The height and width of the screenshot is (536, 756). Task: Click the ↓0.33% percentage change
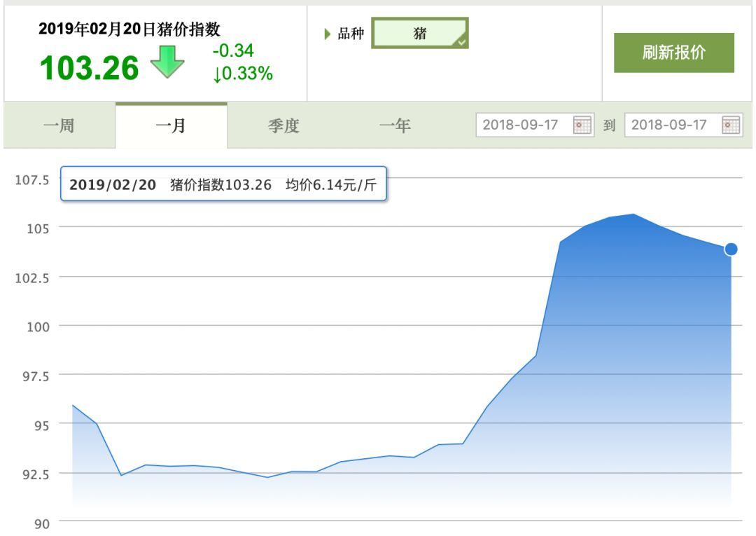tap(242, 74)
